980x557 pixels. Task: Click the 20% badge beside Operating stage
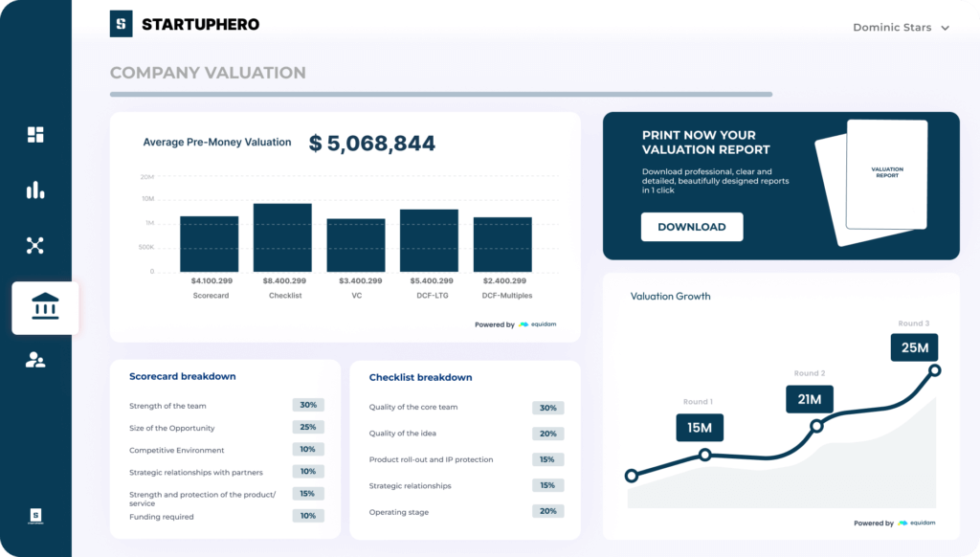tap(547, 511)
